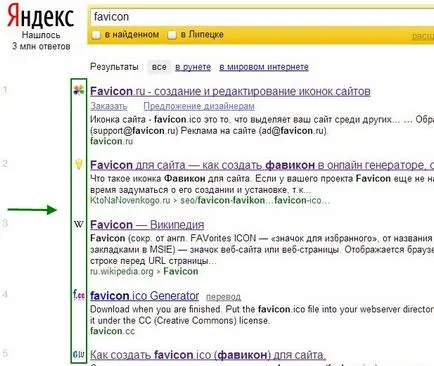
Task: Click the green 'favicon.ru' URL
Action: point(111,141)
